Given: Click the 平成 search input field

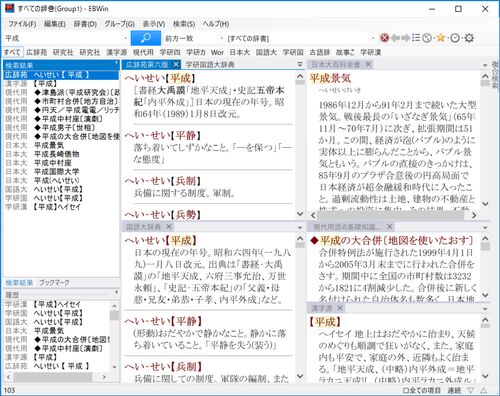Looking at the screenshot, I should click(63, 38).
